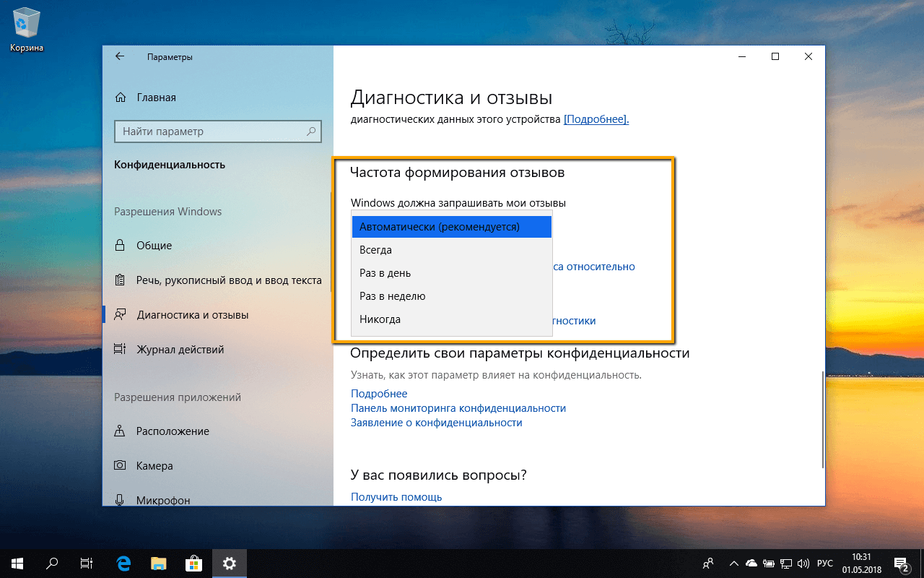Click the Определить свои параметры конфиденциальности heading

tap(520, 353)
